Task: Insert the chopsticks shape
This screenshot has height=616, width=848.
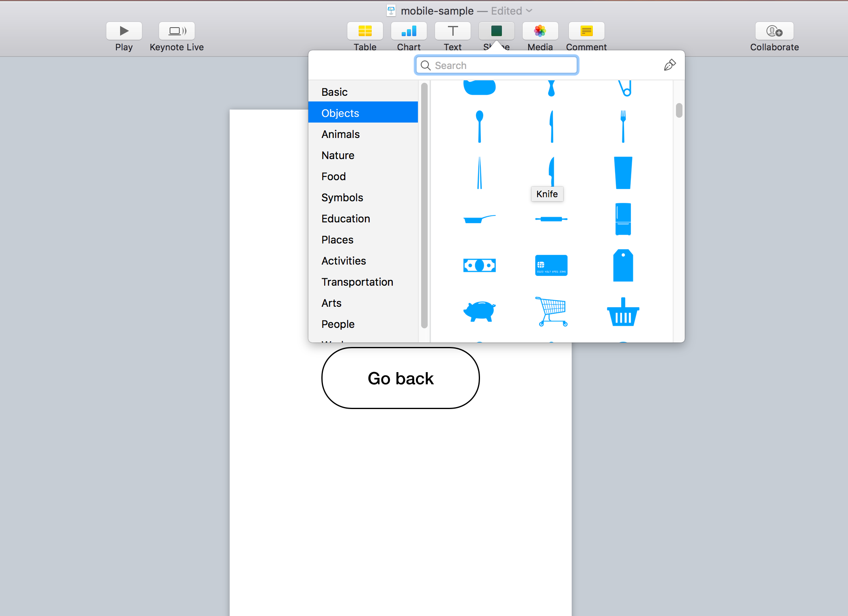Action: click(480, 173)
